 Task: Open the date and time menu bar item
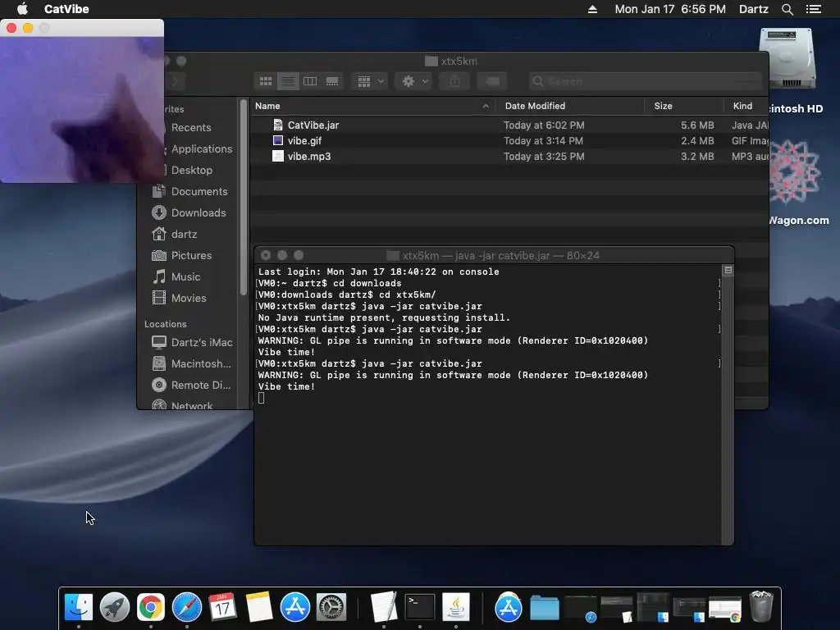pyautogui.click(x=670, y=9)
